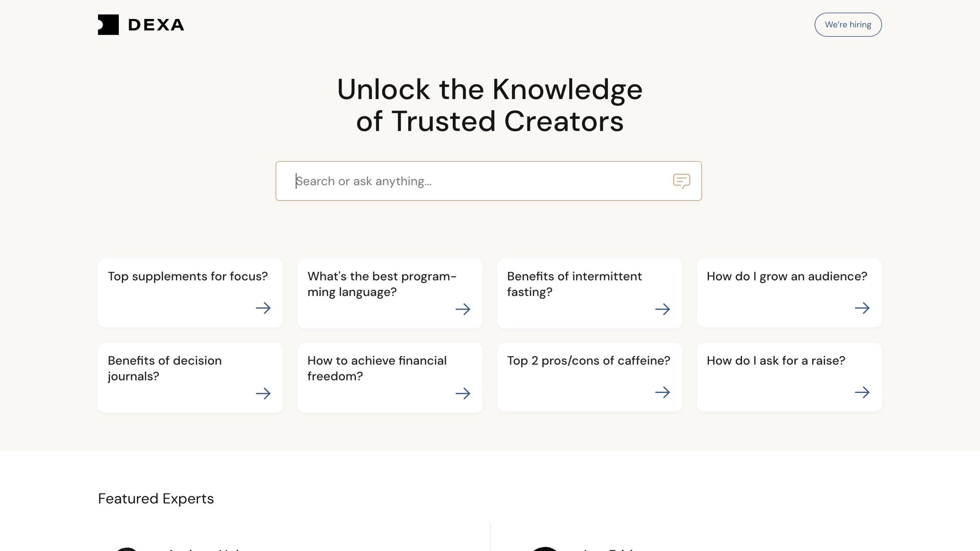
Task: Select "Top supplements for focus?" question text
Action: [187, 277]
